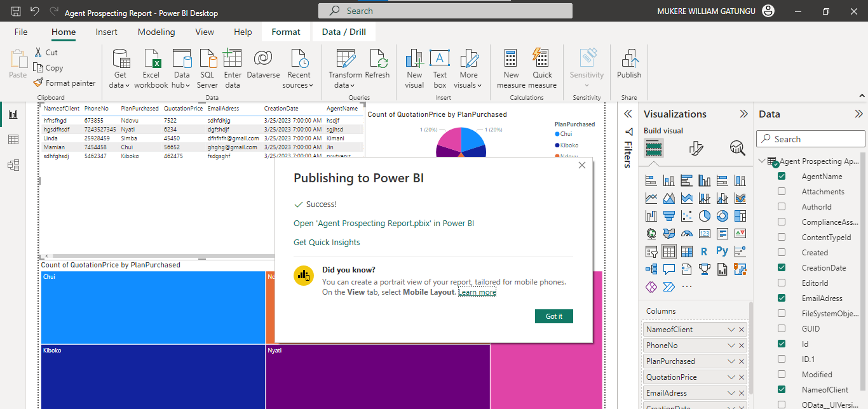Select the Treemap visual icon

pyautogui.click(x=740, y=216)
